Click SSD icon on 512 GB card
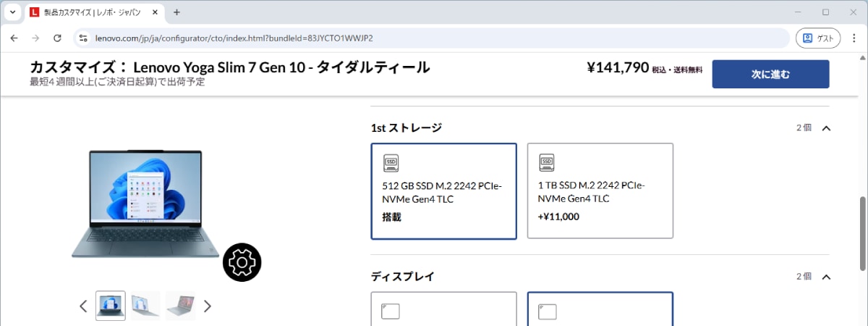 (391, 162)
